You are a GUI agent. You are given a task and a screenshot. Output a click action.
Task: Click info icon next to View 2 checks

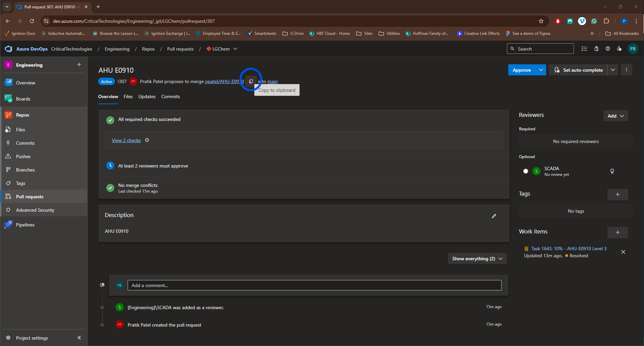coord(147,140)
